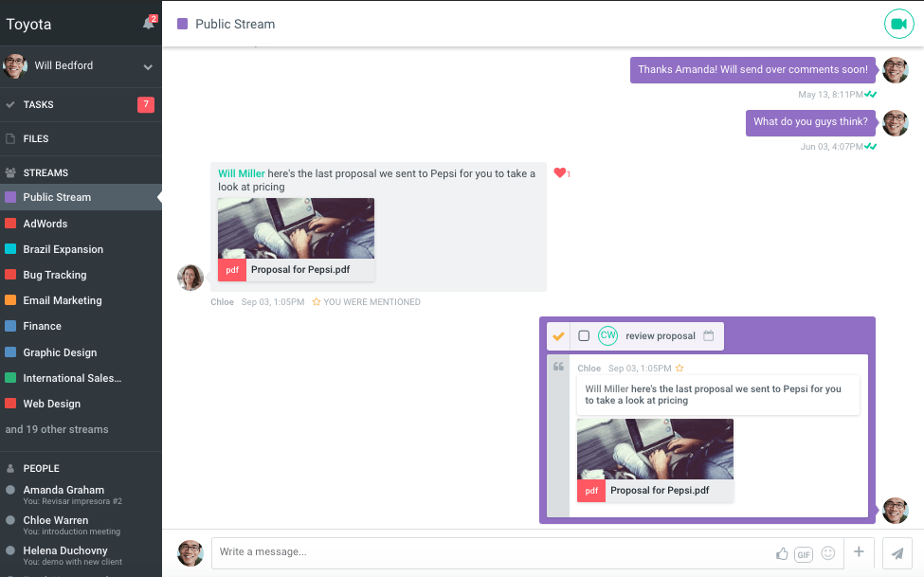Click the Write a message input field
This screenshot has width=924, height=577.
pyautogui.click(x=488, y=552)
